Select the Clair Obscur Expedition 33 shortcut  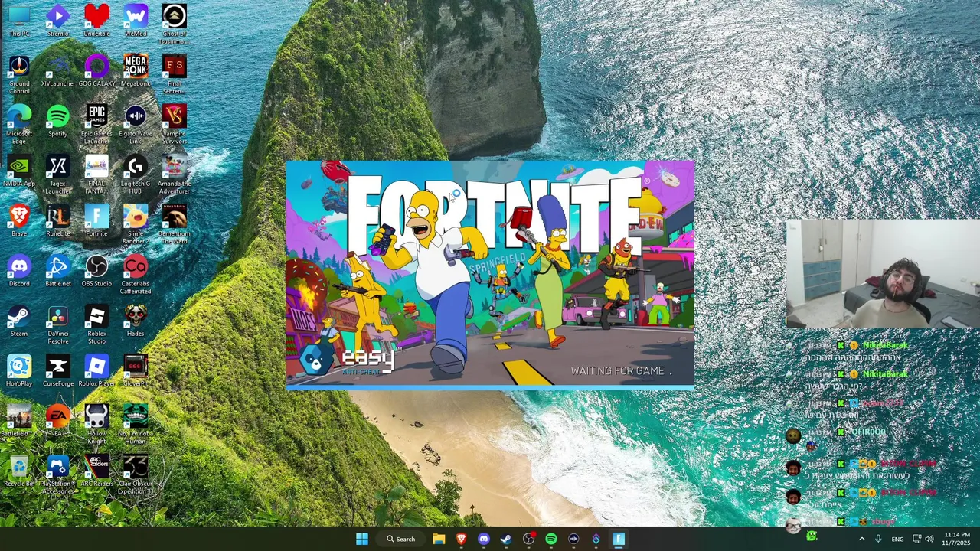click(136, 474)
